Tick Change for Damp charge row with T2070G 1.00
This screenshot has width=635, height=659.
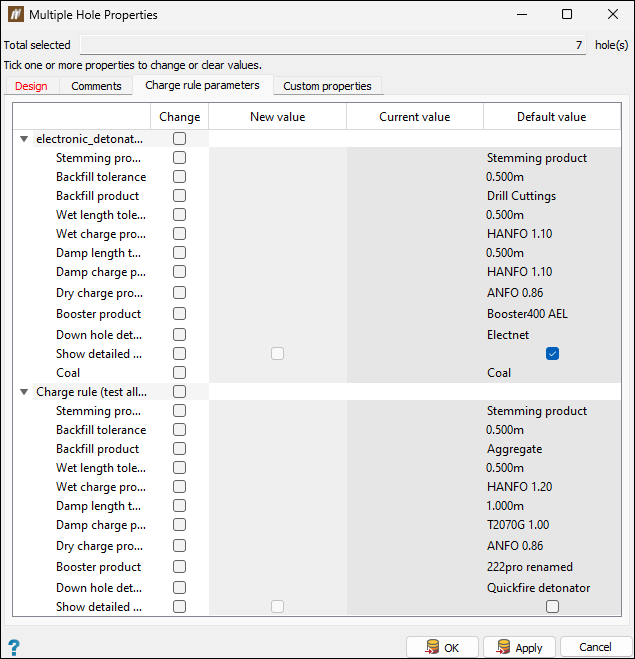tap(179, 525)
